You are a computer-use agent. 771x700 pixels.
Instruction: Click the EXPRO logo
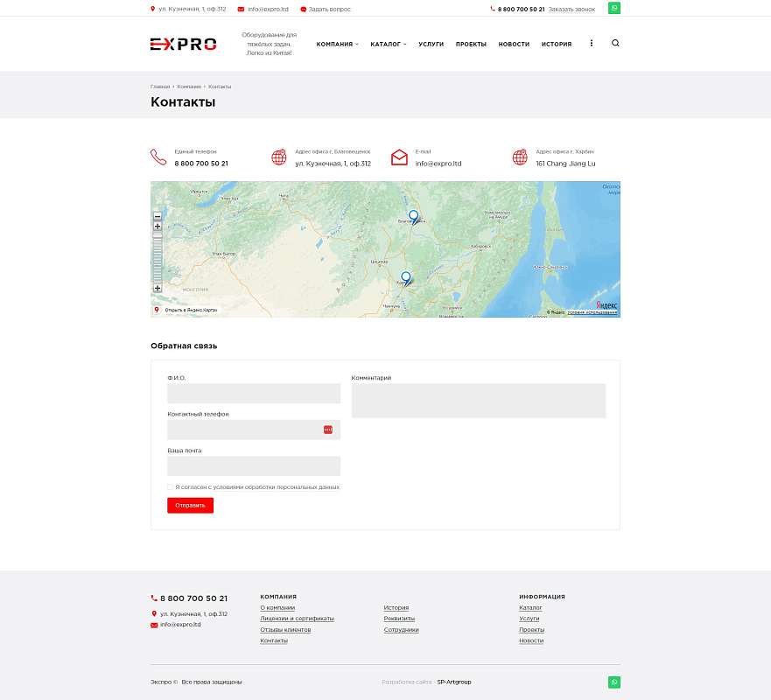[x=183, y=44]
